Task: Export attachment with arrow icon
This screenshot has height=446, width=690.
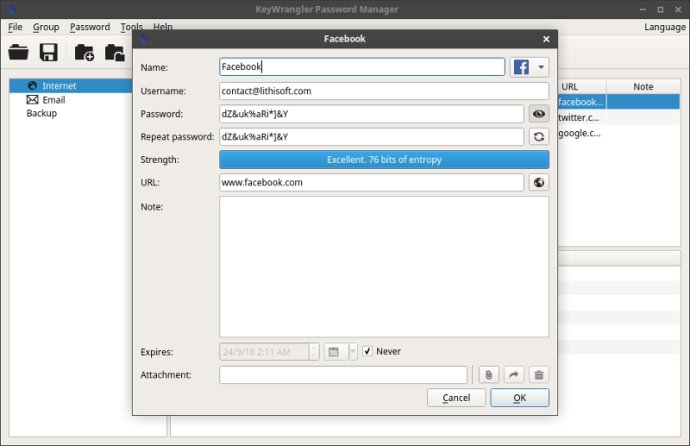Action: click(x=514, y=375)
